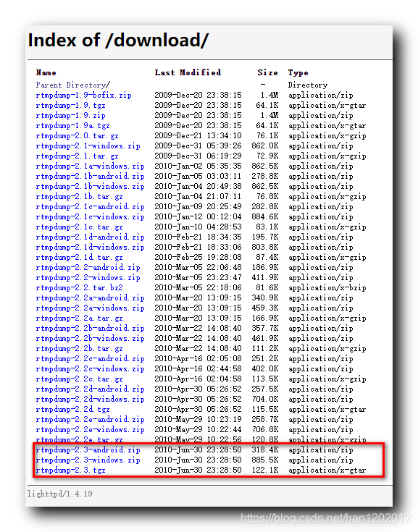Open rtmpdump-1.9a.tgz download link
The width and height of the screenshot is (418, 532).
[72, 125]
